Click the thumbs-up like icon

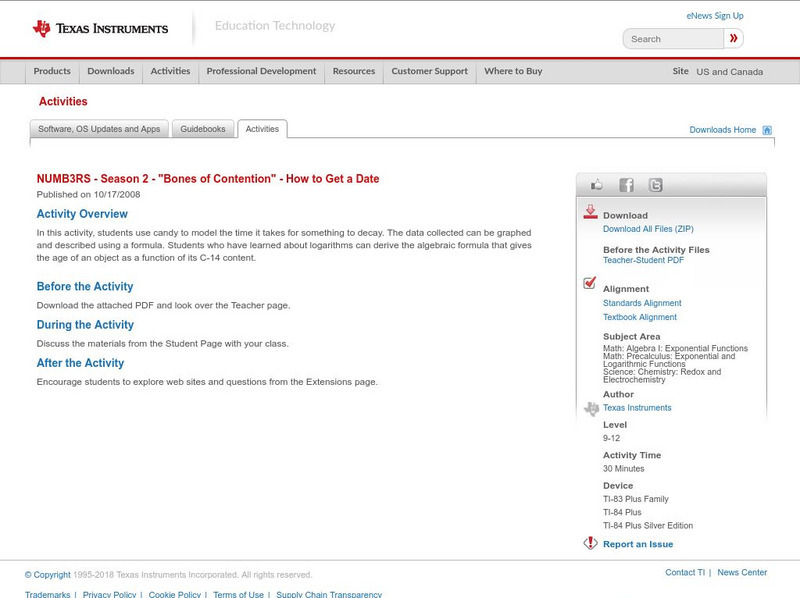596,185
